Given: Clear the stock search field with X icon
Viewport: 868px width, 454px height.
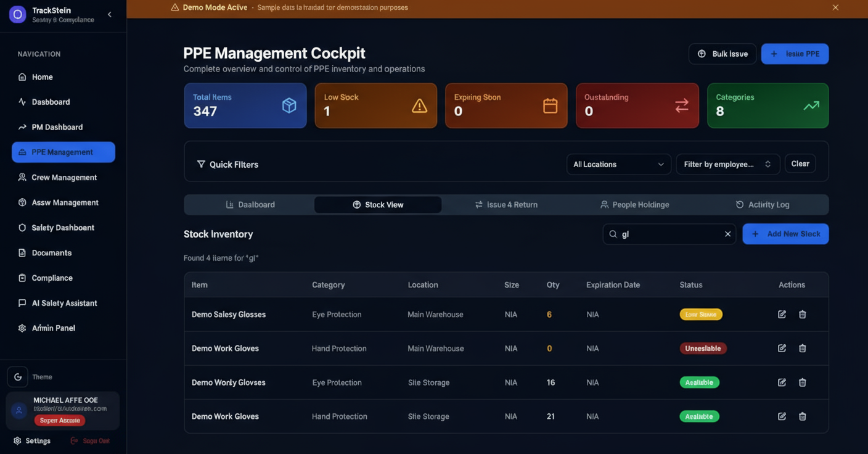Looking at the screenshot, I should [727, 234].
